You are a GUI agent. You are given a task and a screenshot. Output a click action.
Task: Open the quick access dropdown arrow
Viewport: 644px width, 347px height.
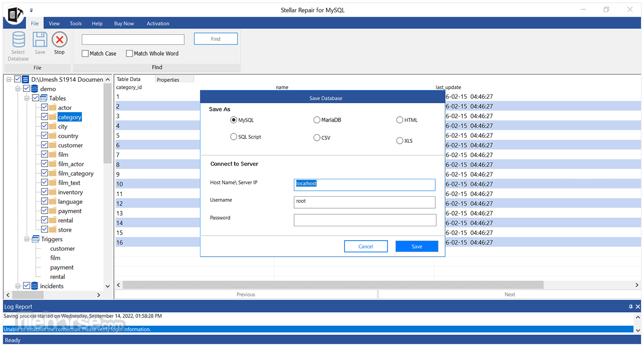(x=31, y=10)
